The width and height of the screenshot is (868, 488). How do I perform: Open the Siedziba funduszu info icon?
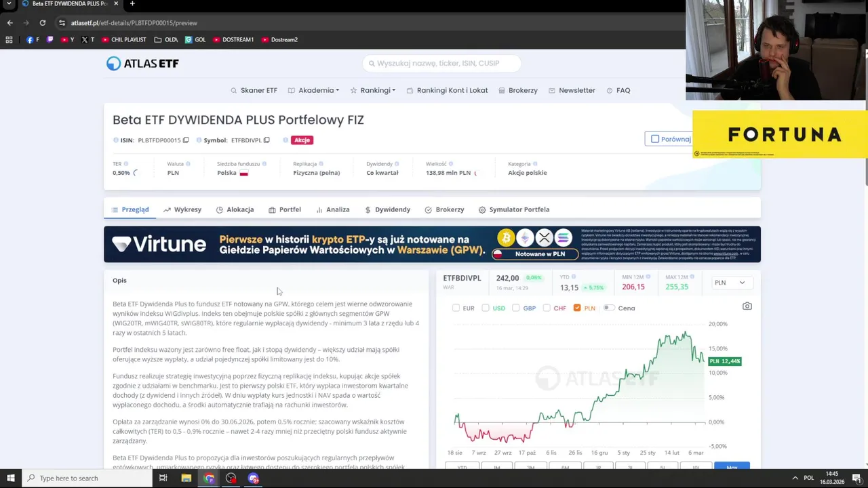pos(264,164)
